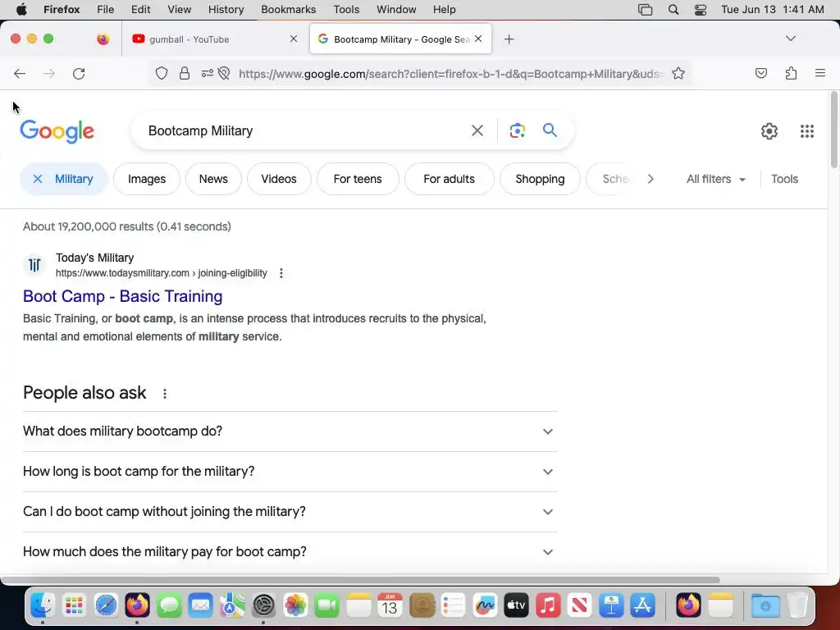
Task: Click the vertical page scrollbar thumb
Action: pyautogui.click(x=833, y=130)
